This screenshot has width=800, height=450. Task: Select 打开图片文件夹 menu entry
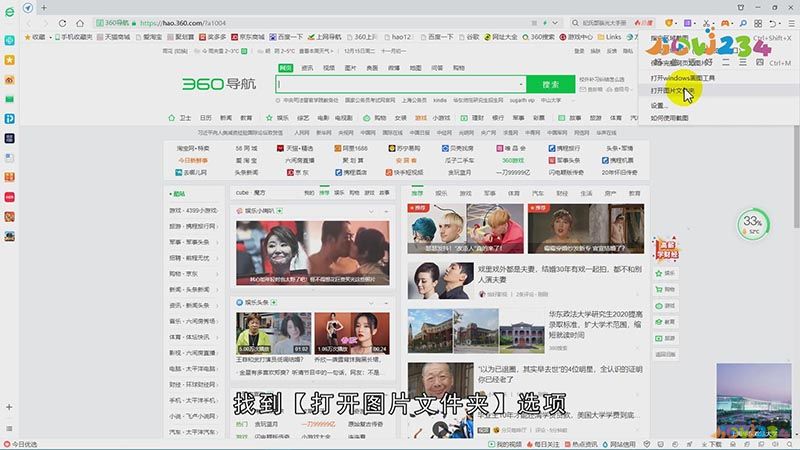[x=672, y=90]
